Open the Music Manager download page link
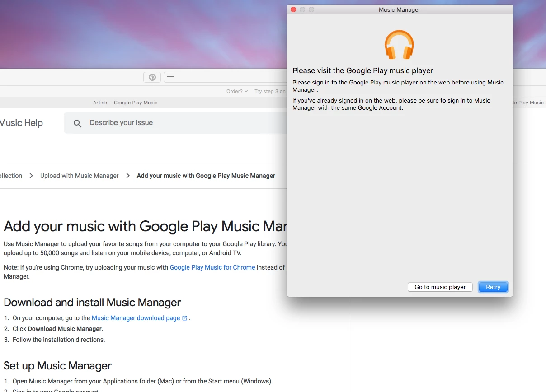This screenshot has height=392, width=546. (x=136, y=318)
